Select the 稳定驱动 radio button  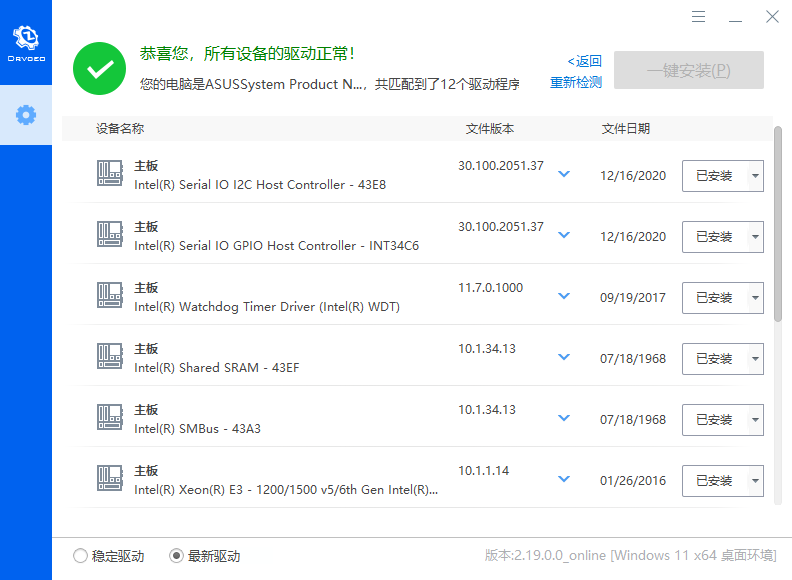tap(80, 556)
